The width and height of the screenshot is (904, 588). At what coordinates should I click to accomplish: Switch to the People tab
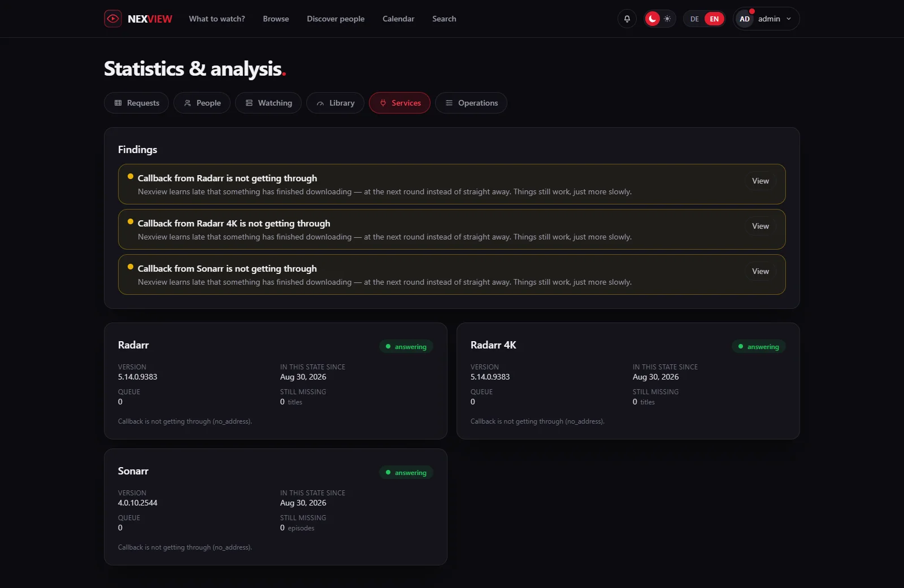click(x=202, y=103)
